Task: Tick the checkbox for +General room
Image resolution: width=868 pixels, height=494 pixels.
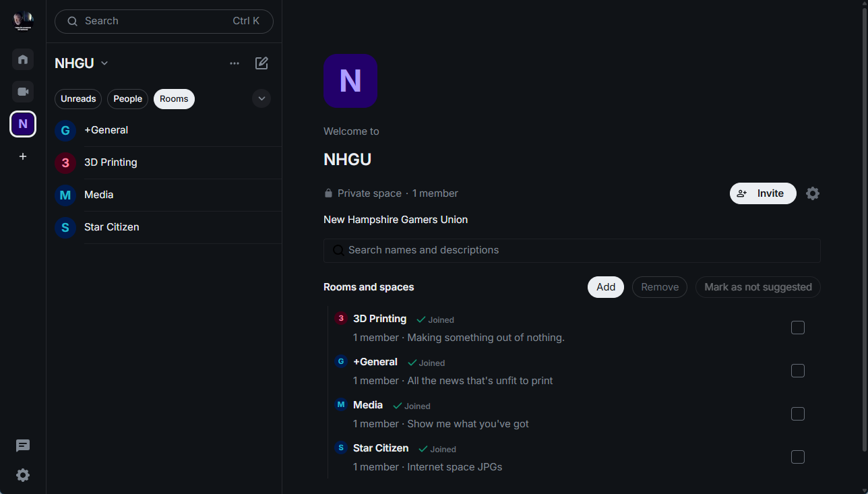Action: pos(798,371)
